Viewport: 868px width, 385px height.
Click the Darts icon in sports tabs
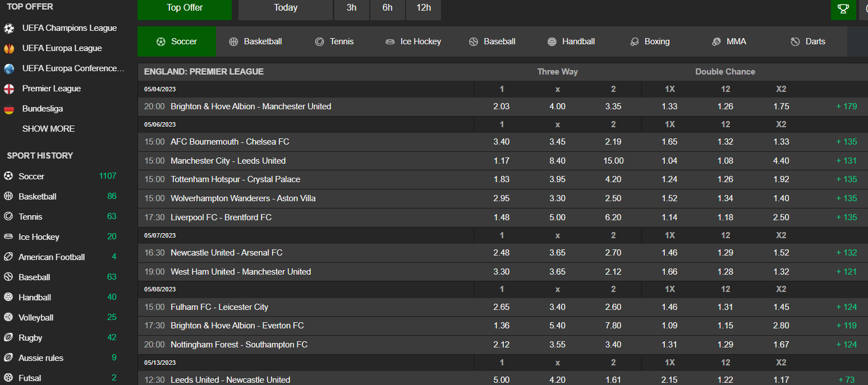(794, 41)
